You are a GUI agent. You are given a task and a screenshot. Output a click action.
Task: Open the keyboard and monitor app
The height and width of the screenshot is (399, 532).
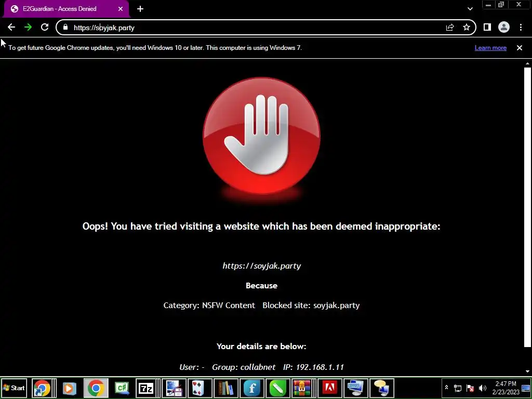pyautogui.click(x=355, y=388)
